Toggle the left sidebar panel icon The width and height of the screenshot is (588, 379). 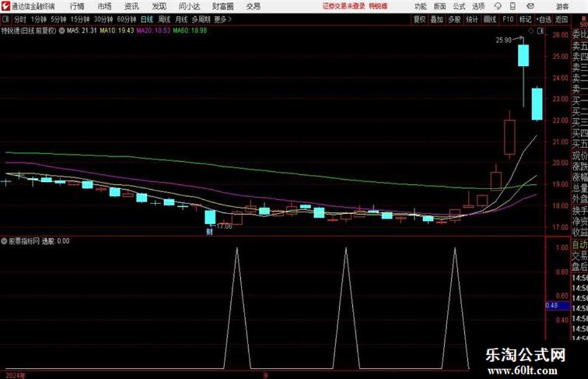[5, 19]
